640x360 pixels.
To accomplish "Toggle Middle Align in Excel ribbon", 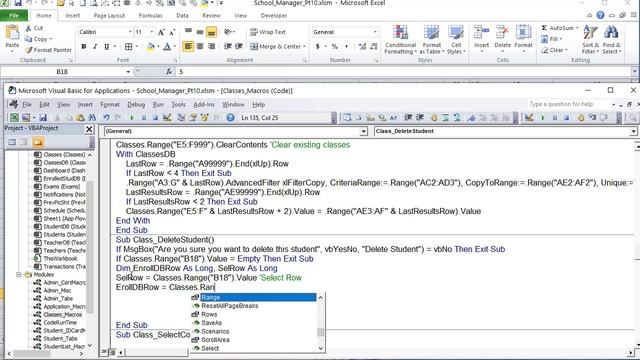I will click(200, 32).
